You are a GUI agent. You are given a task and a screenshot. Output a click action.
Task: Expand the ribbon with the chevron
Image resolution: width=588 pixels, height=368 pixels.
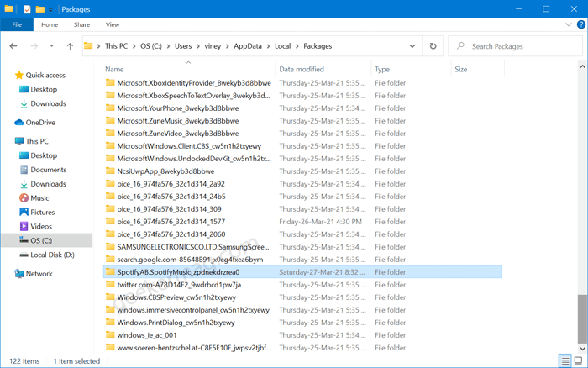568,24
